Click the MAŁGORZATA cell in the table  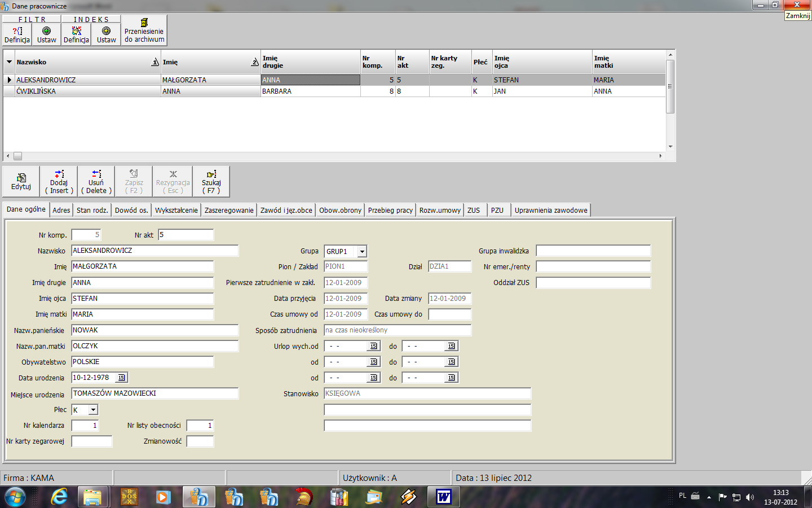pyautogui.click(x=210, y=80)
